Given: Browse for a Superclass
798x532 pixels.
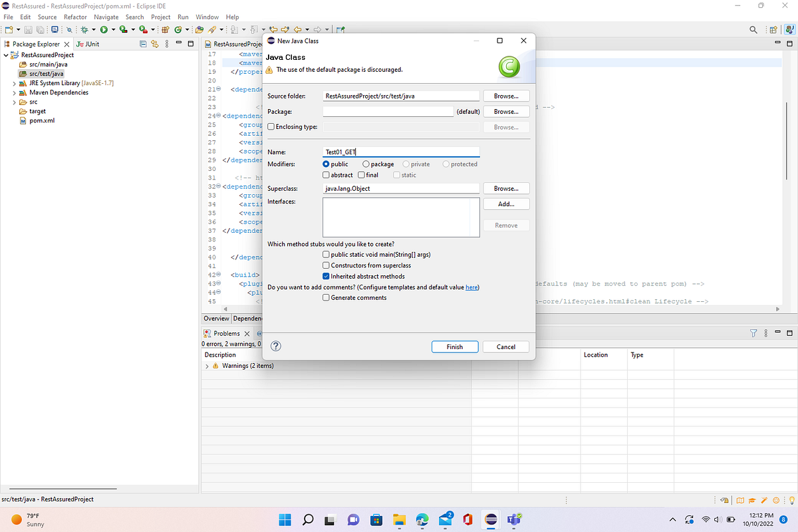Looking at the screenshot, I should coord(506,188).
